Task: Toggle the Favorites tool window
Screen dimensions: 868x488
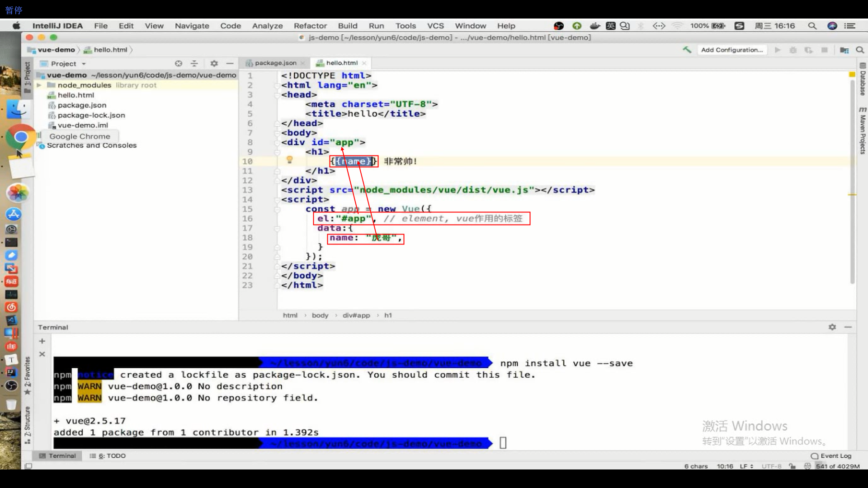Action: 28,375
